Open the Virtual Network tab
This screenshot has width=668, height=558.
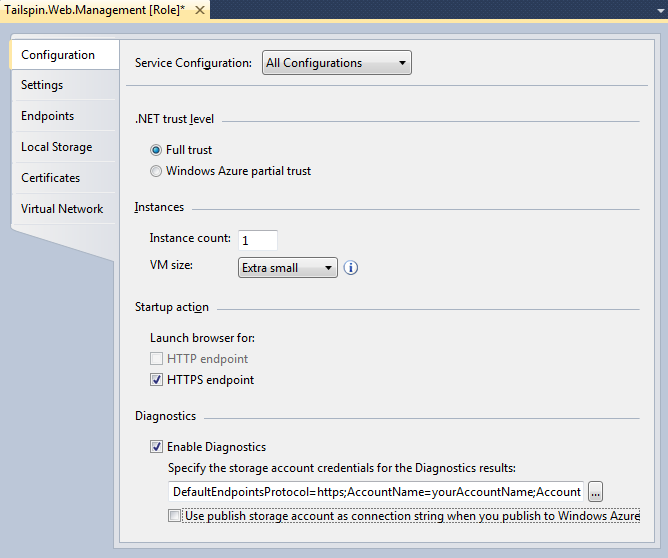click(65, 209)
